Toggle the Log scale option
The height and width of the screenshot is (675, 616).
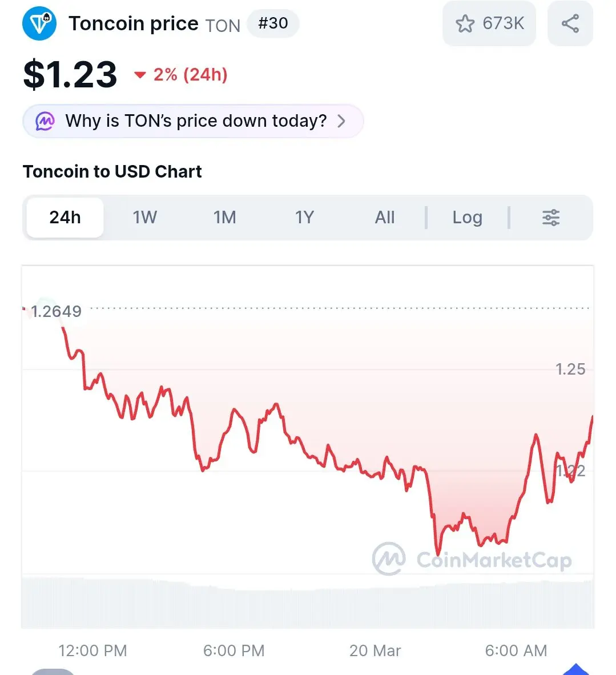tap(467, 218)
